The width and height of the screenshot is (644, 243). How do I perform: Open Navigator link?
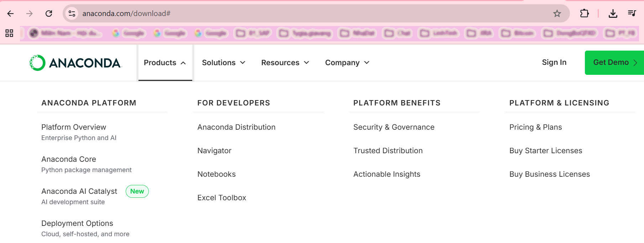point(214,151)
